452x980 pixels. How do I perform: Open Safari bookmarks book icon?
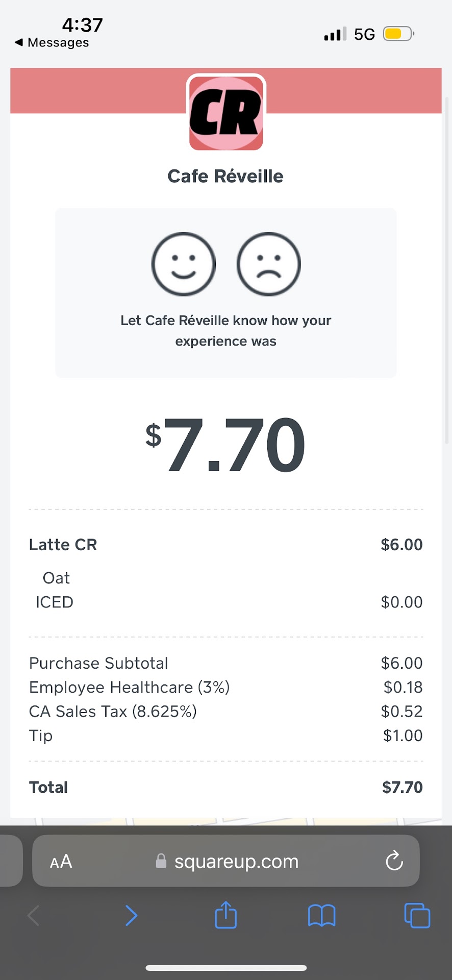point(321,916)
